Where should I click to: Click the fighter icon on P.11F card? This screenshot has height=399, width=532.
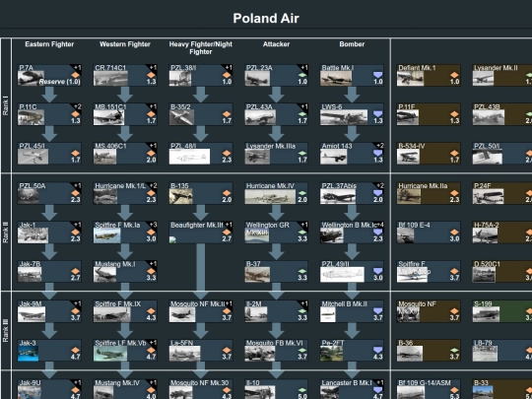[454, 114]
